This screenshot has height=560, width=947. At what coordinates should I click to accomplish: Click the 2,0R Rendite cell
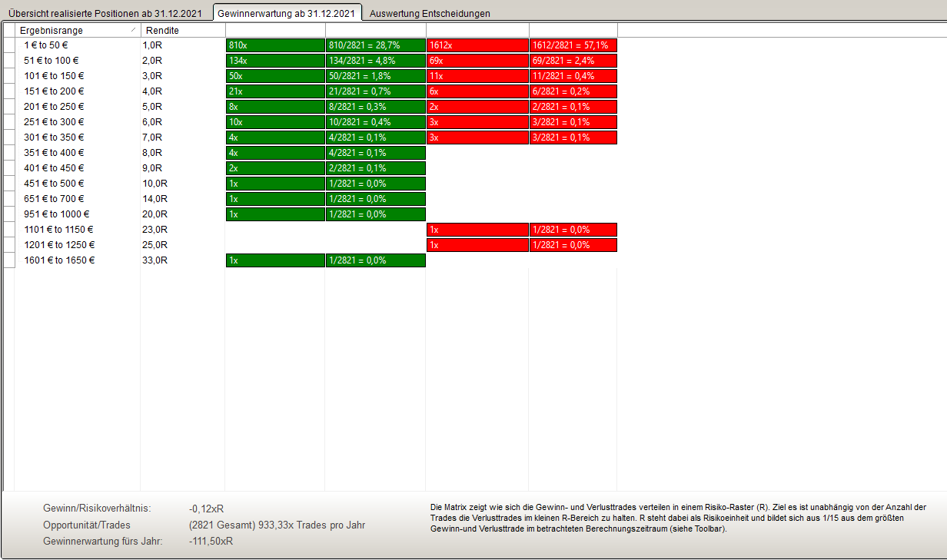[x=182, y=61]
